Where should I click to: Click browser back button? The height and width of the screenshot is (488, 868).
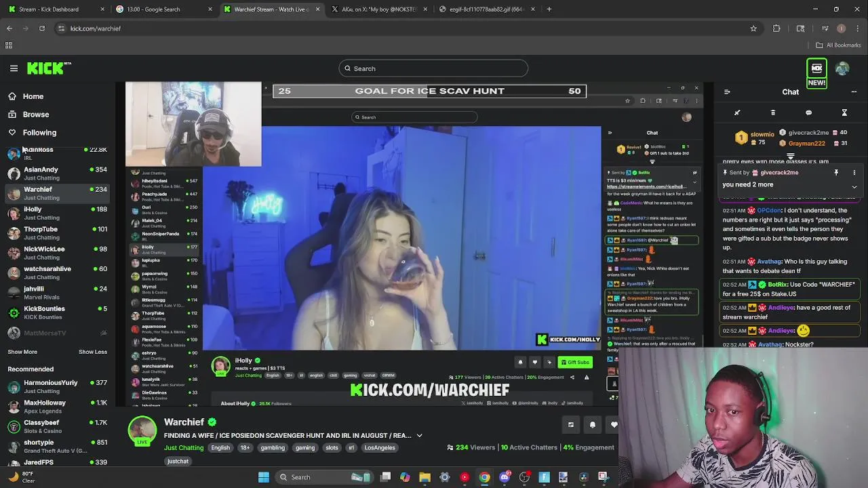point(9,28)
